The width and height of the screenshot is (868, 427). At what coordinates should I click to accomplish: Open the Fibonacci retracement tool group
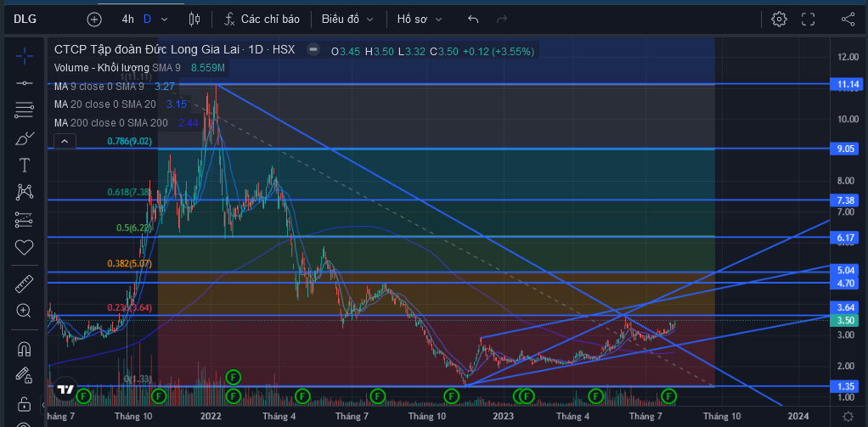click(24, 110)
